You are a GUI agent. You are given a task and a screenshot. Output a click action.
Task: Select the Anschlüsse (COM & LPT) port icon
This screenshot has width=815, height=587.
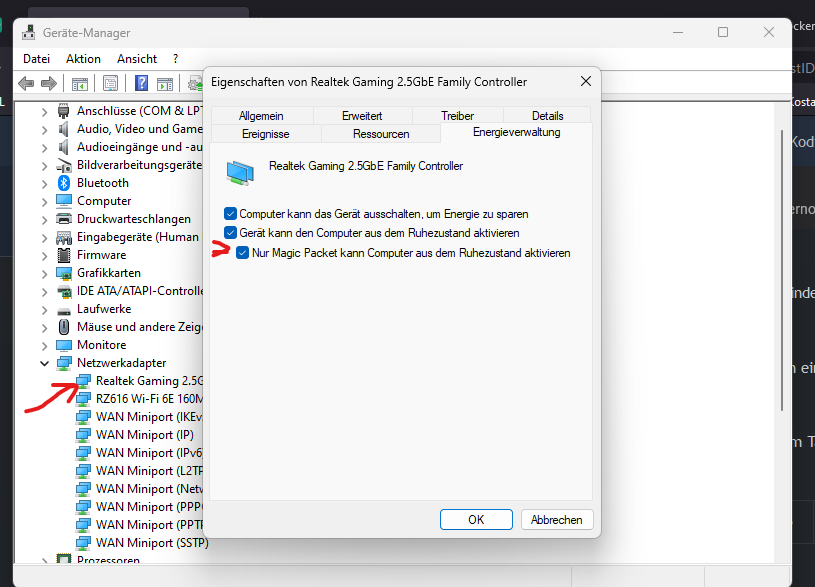pyautogui.click(x=63, y=111)
